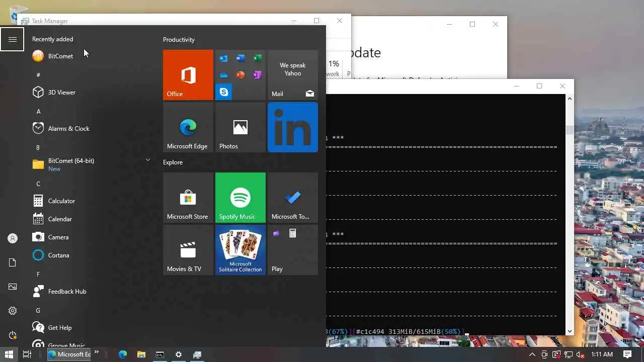
Task: Open user account icon in Start sidebar
Action: 13,238
